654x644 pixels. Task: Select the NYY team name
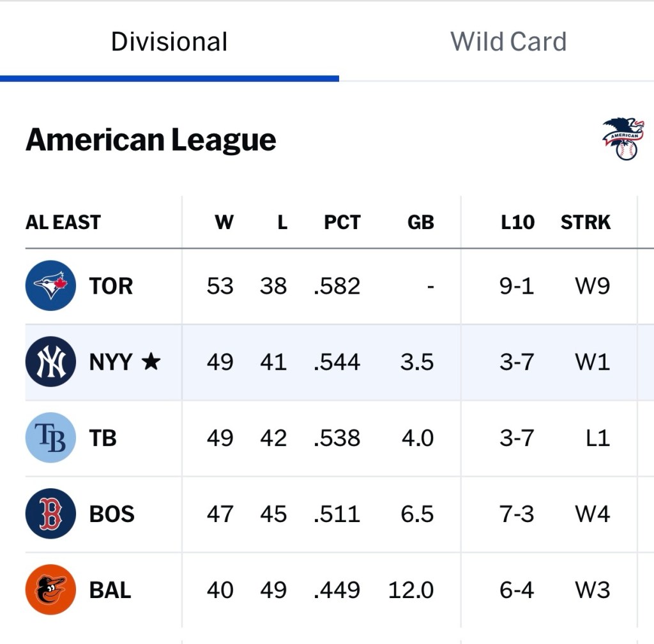(111, 363)
